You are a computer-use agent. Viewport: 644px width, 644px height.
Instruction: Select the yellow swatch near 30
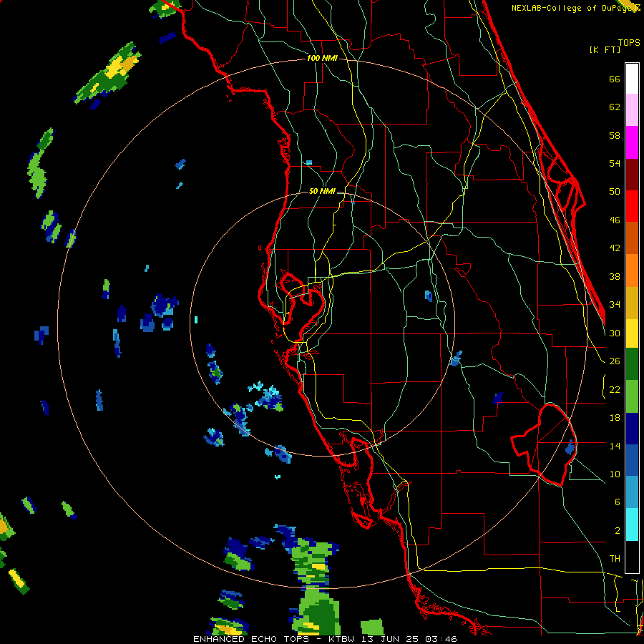pyautogui.click(x=632, y=333)
